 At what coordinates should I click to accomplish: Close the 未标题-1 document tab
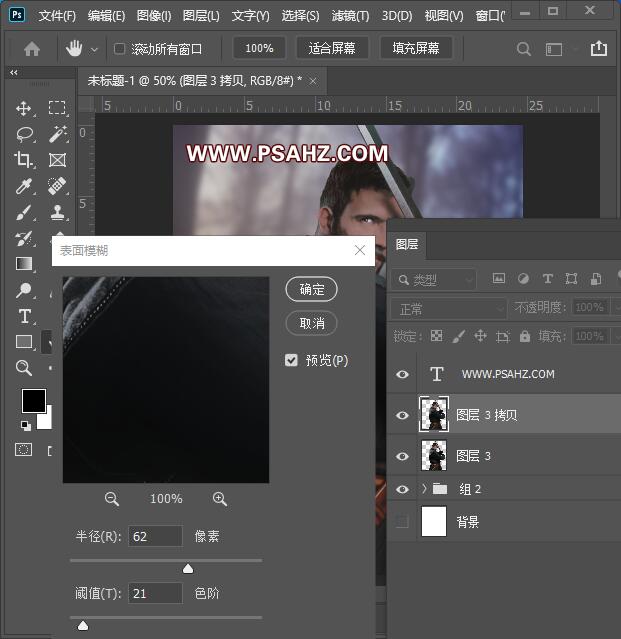pyautogui.click(x=313, y=82)
